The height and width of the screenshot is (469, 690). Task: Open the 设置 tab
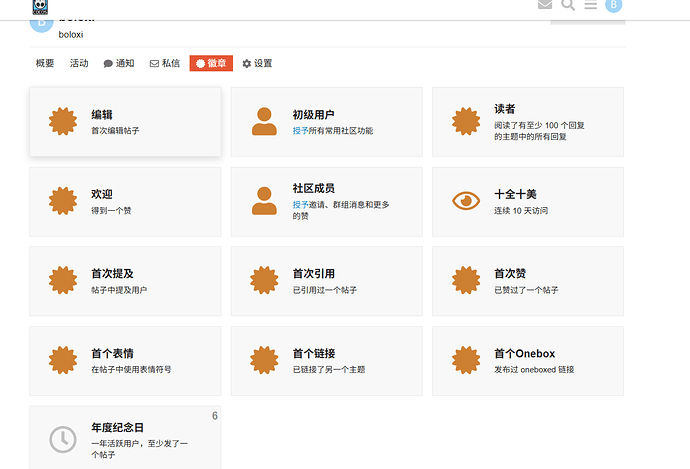coord(257,63)
